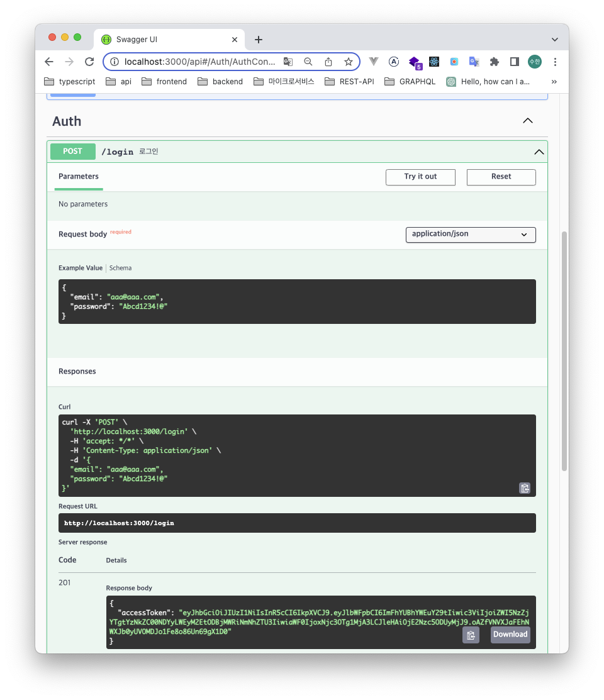604x700 pixels.
Task: Download the response body
Action: pyautogui.click(x=510, y=635)
